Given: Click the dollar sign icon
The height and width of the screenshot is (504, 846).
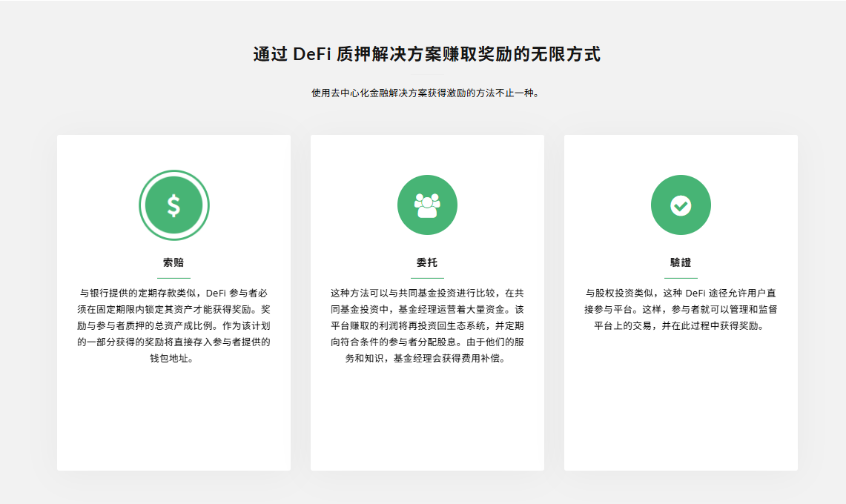Looking at the screenshot, I should [174, 205].
